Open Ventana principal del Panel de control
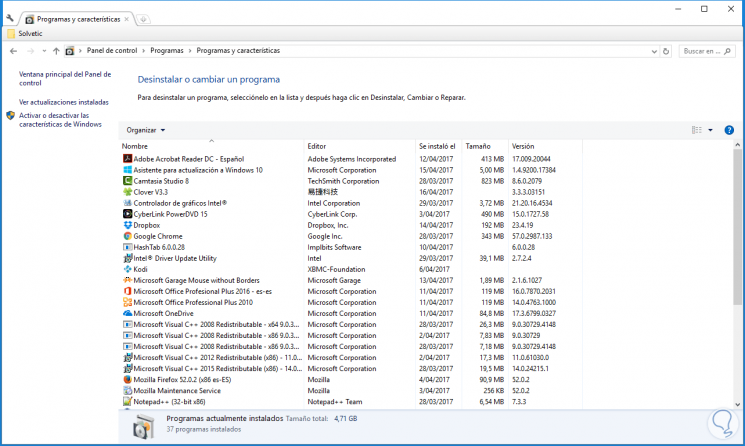Image resolution: width=745 pixels, height=446 pixels. [65, 78]
